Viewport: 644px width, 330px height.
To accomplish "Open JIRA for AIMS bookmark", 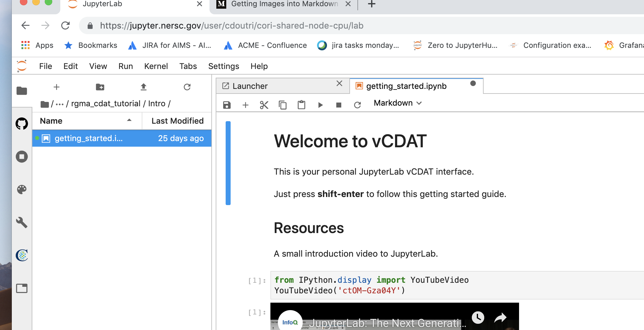I will point(170,45).
